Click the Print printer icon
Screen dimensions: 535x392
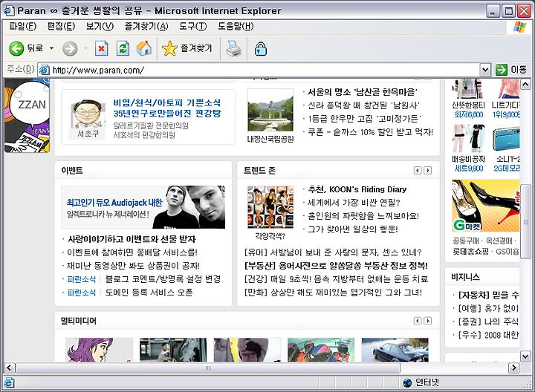click(234, 49)
